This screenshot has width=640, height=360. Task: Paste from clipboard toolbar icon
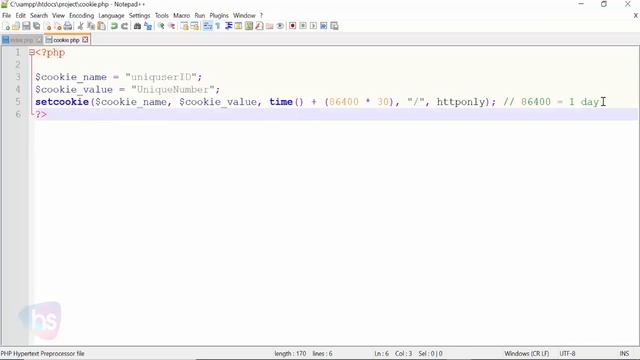pos(101,26)
